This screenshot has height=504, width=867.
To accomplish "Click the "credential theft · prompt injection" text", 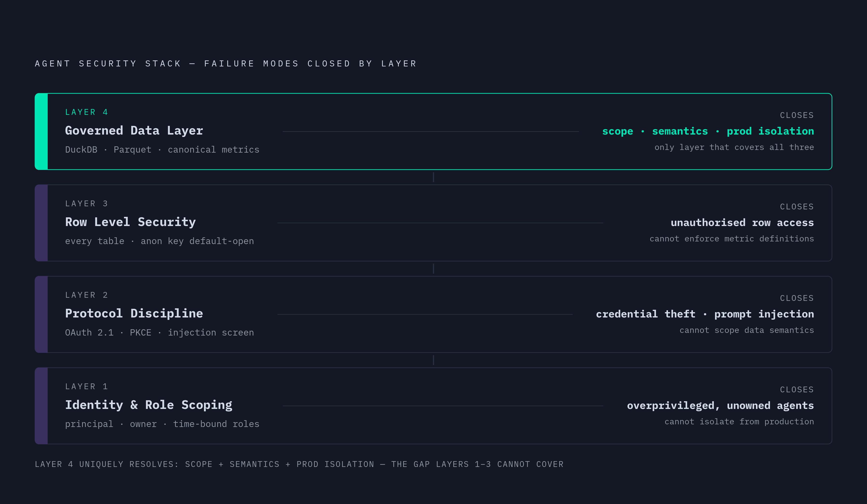I will [x=705, y=314].
